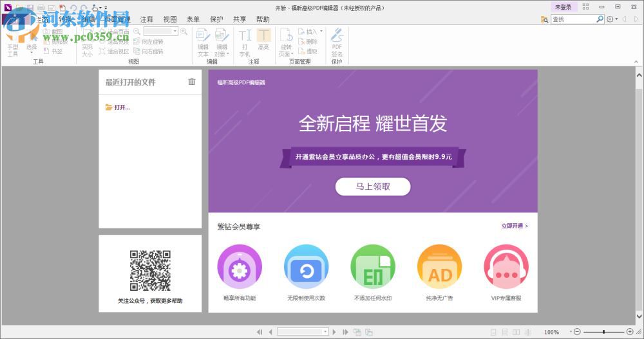This screenshot has width=644, height=339.
Task: Click the ribbon zoom-out magnifier icon
Action: pyautogui.click(x=137, y=32)
